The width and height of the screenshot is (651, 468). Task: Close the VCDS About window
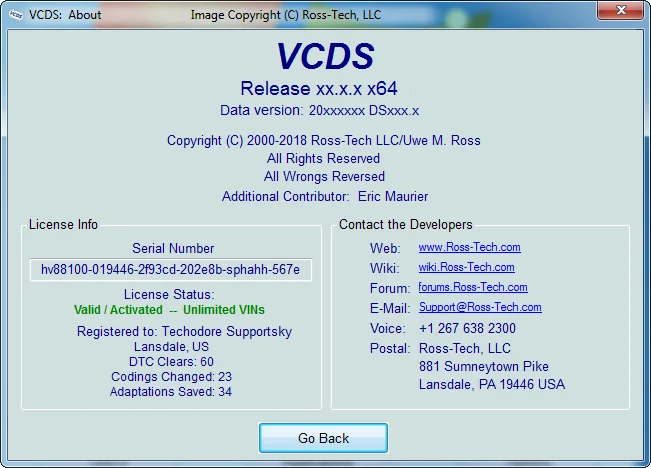click(620, 10)
